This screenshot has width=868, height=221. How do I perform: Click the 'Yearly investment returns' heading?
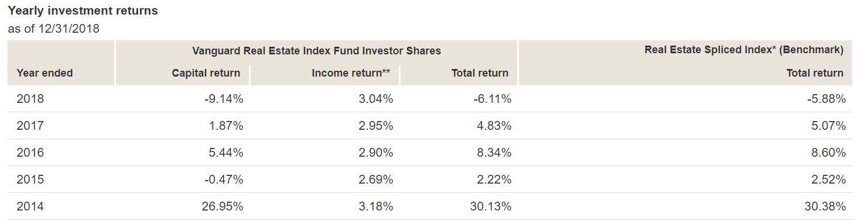[x=83, y=11]
